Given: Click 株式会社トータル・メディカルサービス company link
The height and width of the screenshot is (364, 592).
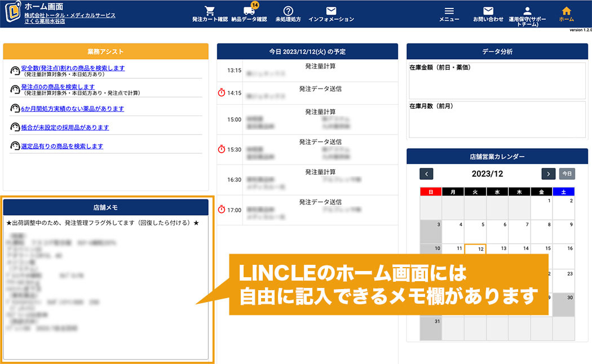Looking at the screenshot, I should pos(70,15).
